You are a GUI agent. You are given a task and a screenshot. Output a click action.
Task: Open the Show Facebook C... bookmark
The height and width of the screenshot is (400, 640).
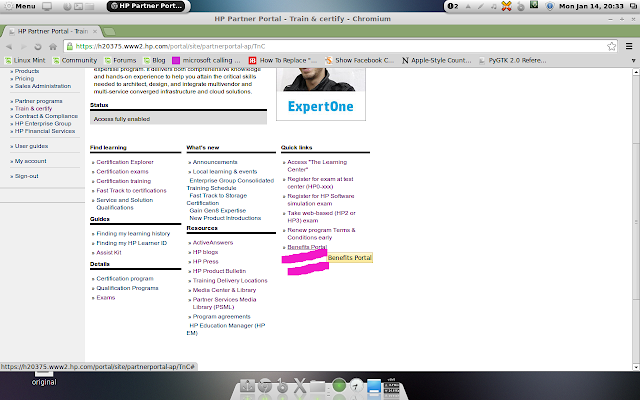point(359,60)
